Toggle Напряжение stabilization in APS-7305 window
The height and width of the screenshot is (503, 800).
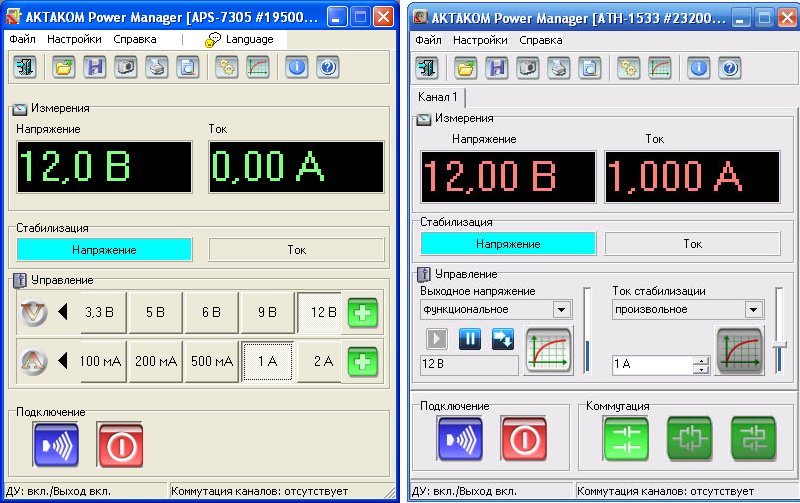(x=105, y=250)
